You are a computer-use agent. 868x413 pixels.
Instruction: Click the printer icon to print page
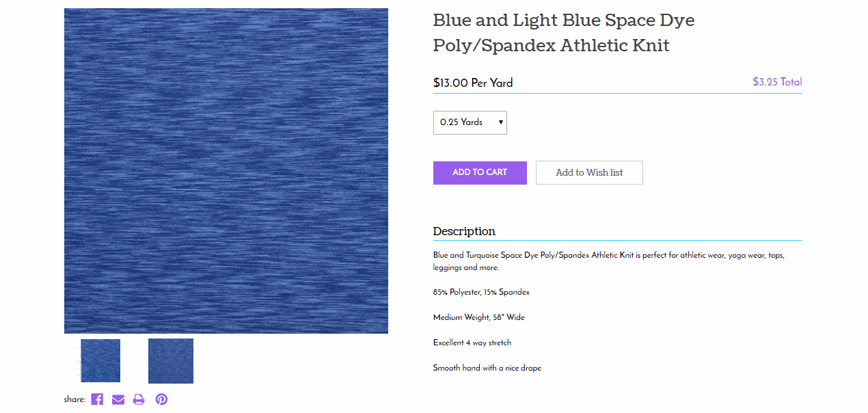pyautogui.click(x=139, y=399)
